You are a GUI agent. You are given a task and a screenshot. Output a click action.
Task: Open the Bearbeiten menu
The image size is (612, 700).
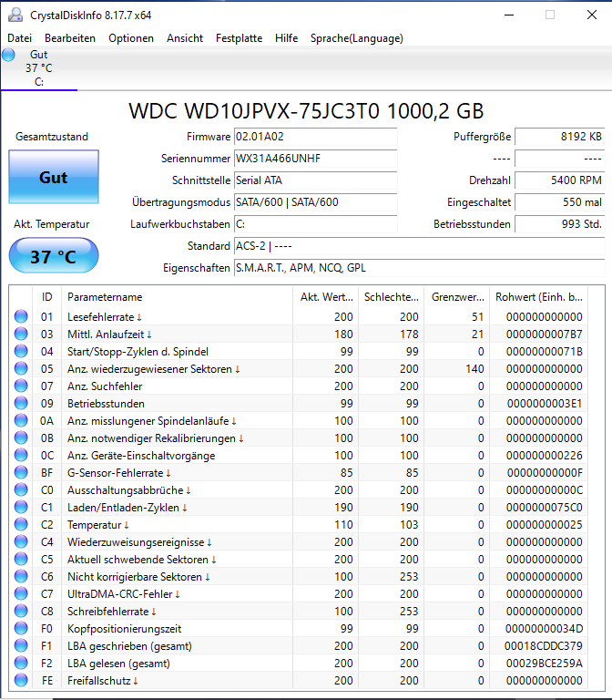click(x=70, y=38)
